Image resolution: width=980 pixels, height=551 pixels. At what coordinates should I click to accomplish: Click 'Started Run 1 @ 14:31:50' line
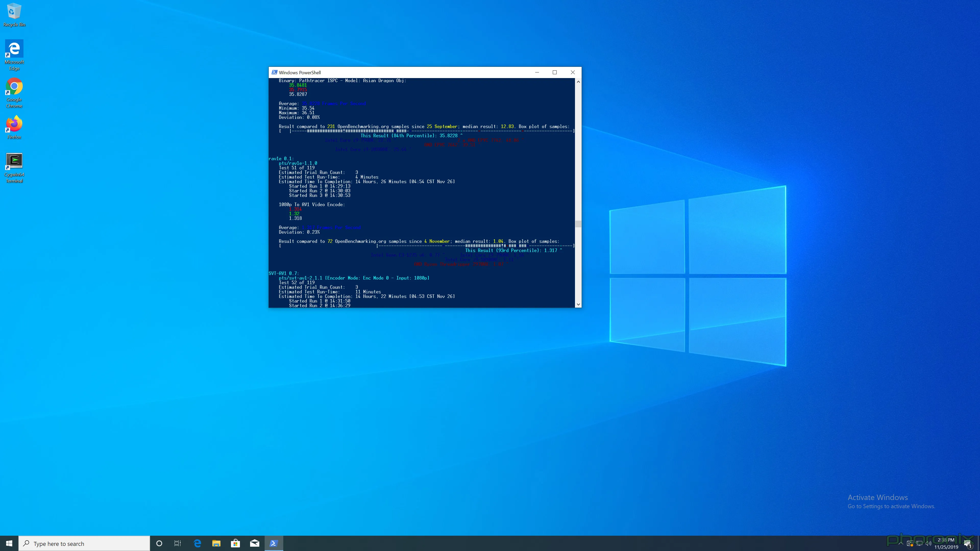[320, 301]
